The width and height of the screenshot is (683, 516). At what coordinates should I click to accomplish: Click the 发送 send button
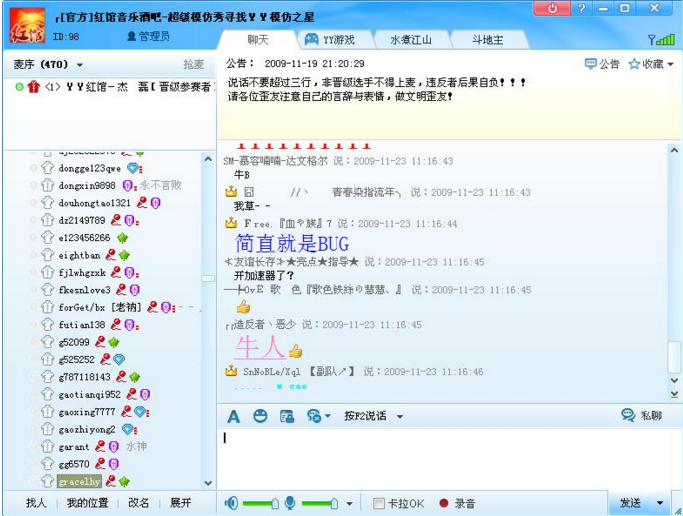[x=630, y=503]
